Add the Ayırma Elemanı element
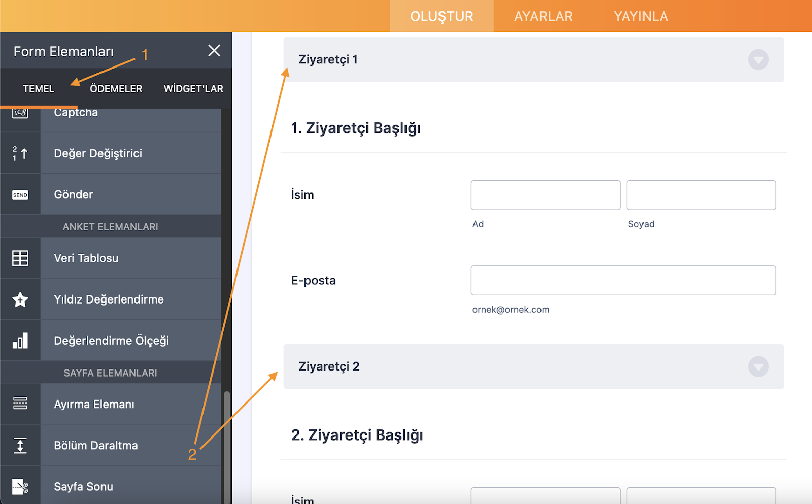This screenshot has width=812, height=504. tap(111, 404)
